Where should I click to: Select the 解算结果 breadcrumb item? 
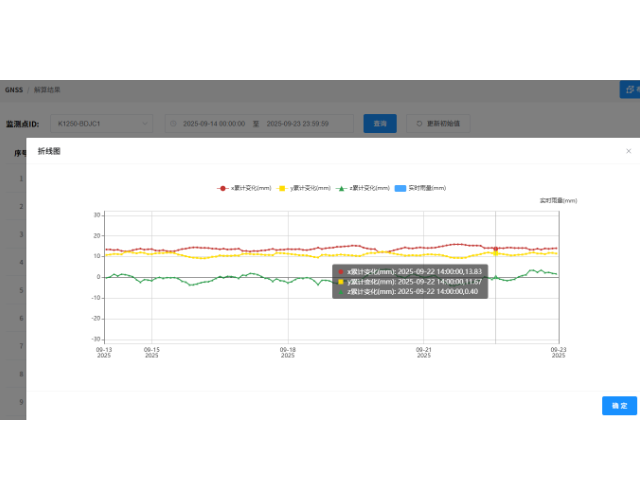[47, 90]
